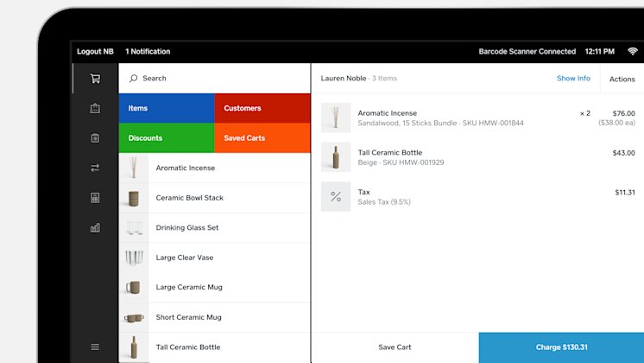Open the calculator register sidebar icon
Image resolution: width=644 pixels, height=363 pixels.
point(95,198)
